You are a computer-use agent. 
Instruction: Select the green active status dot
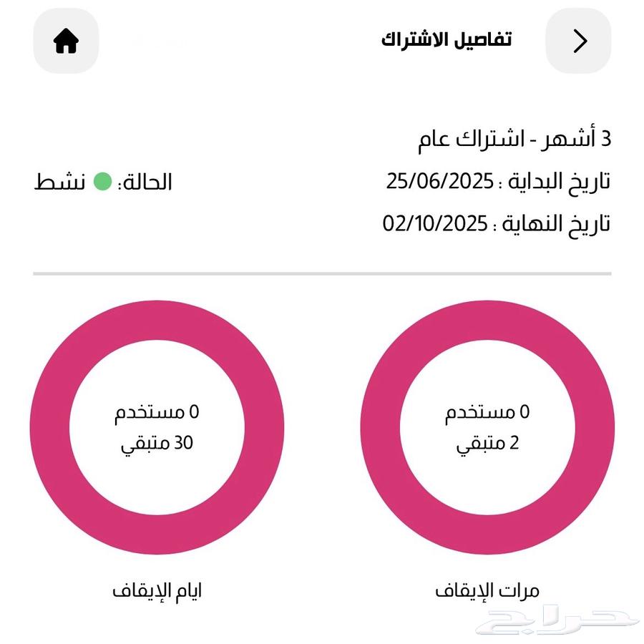[102, 182]
